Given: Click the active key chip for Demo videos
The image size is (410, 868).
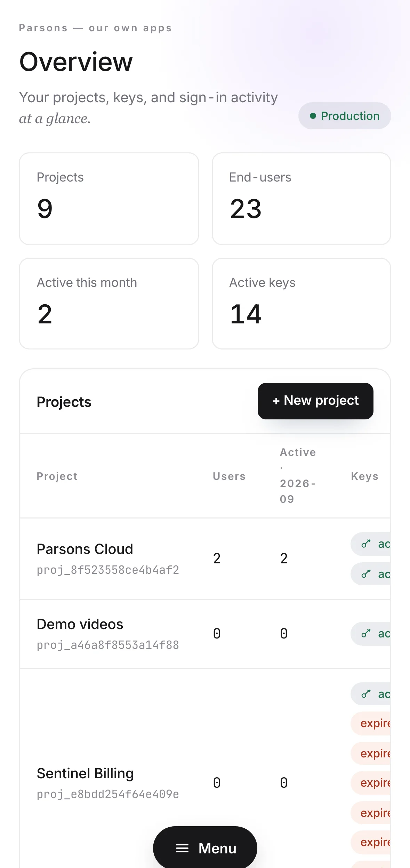Looking at the screenshot, I should pos(371,634).
